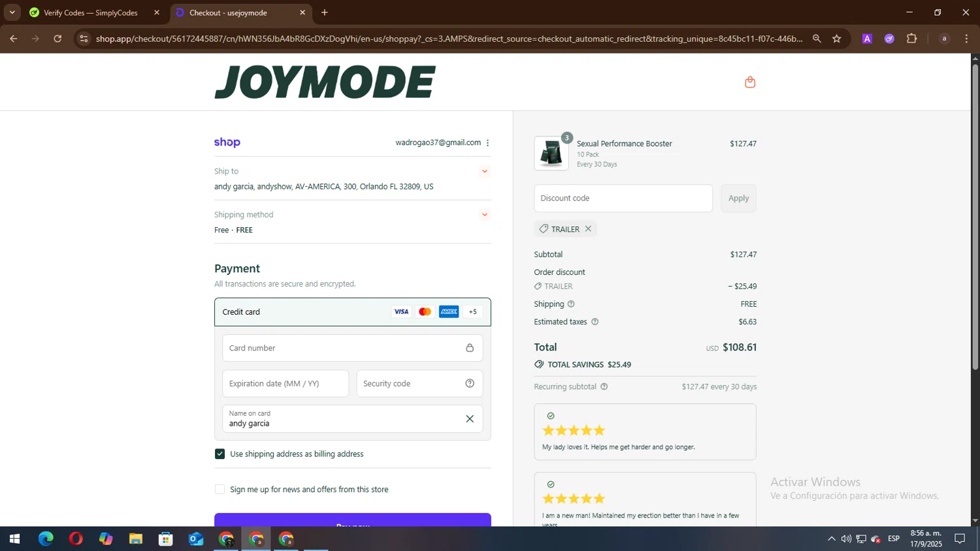Open the Extensions puzzle menu
Screen dimensions: 980x551
click(912, 39)
